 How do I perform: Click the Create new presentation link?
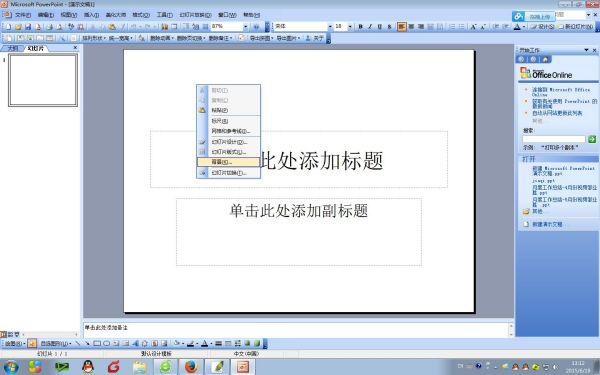547,224
